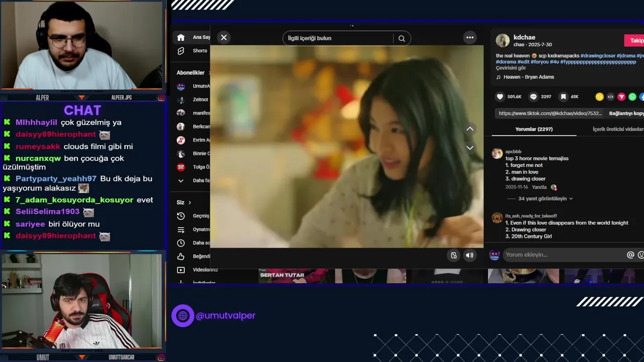This screenshot has height=362, width=644.
Task: Go to next video with down arrow
Action: click(470, 148)
